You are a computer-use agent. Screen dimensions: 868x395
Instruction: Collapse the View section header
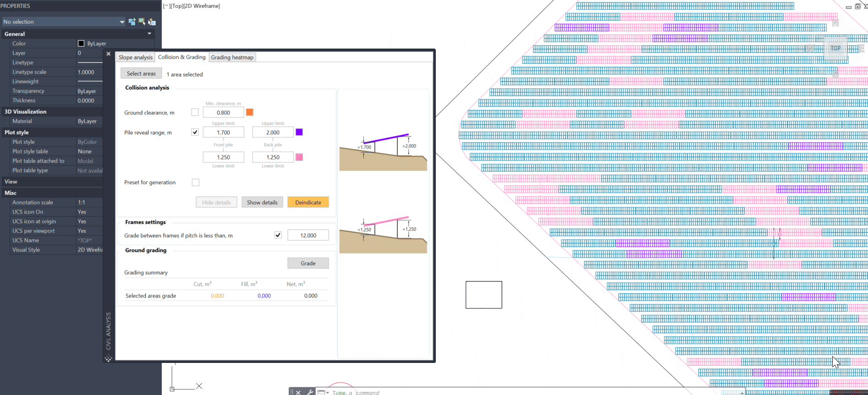51,181
